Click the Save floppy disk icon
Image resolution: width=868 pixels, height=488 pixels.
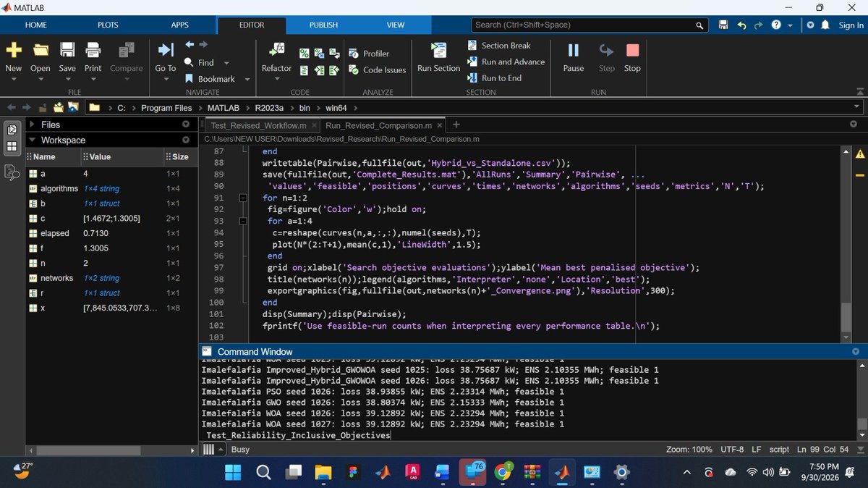pyautogui.click(x=67, y=50)
